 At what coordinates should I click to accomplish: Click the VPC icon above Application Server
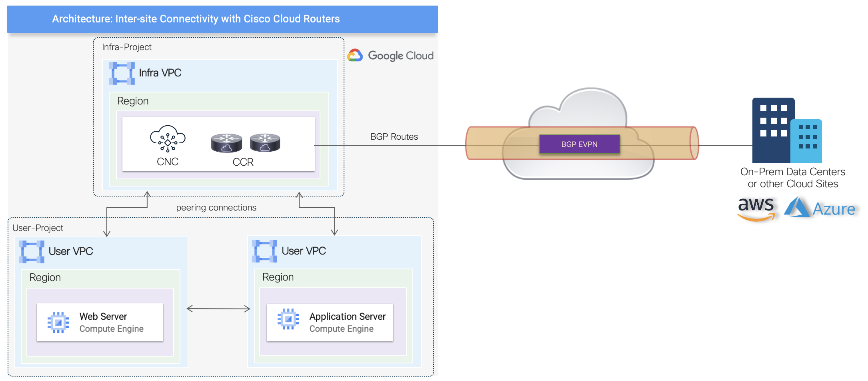[x=264, y=251]
